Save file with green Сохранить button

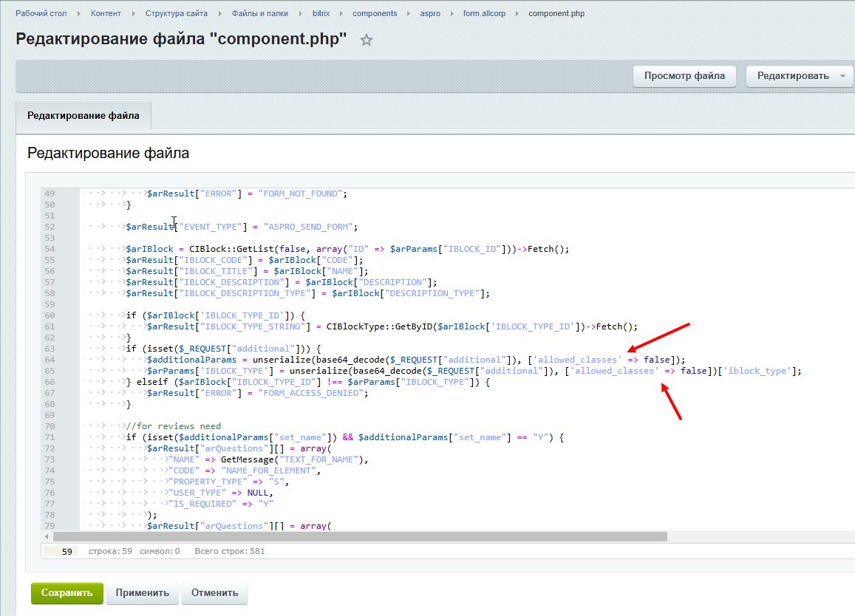[67, 592]
